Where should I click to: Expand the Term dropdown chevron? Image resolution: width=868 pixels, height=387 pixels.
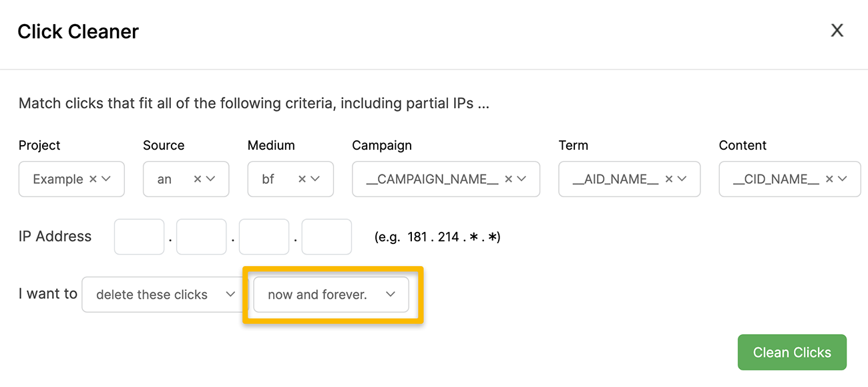[x=682, y=179]
